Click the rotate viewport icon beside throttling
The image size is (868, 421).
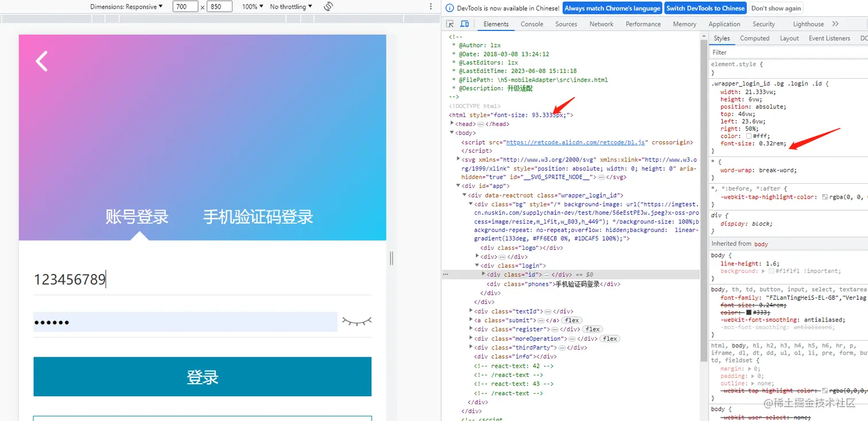click(x=327, y=6)
